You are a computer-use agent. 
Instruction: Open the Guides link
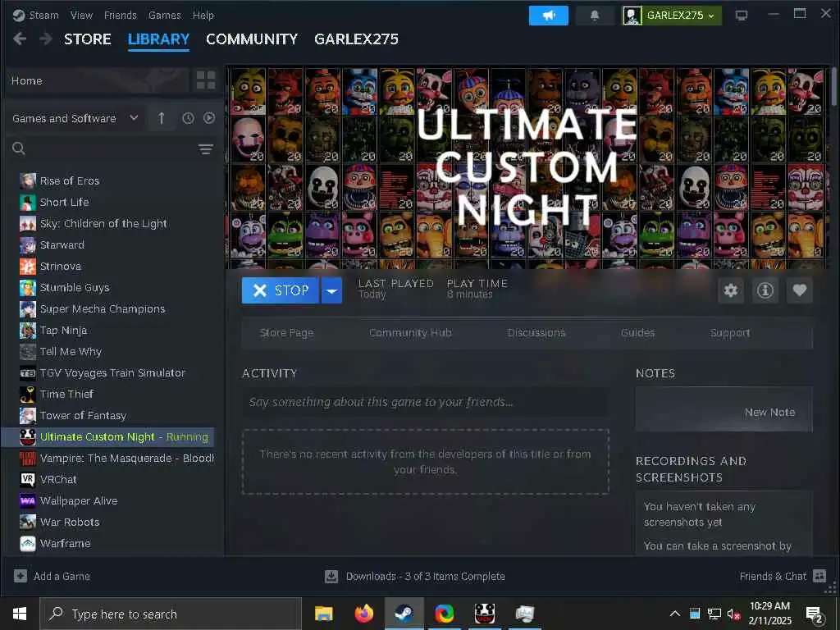(x=637, y=333)
